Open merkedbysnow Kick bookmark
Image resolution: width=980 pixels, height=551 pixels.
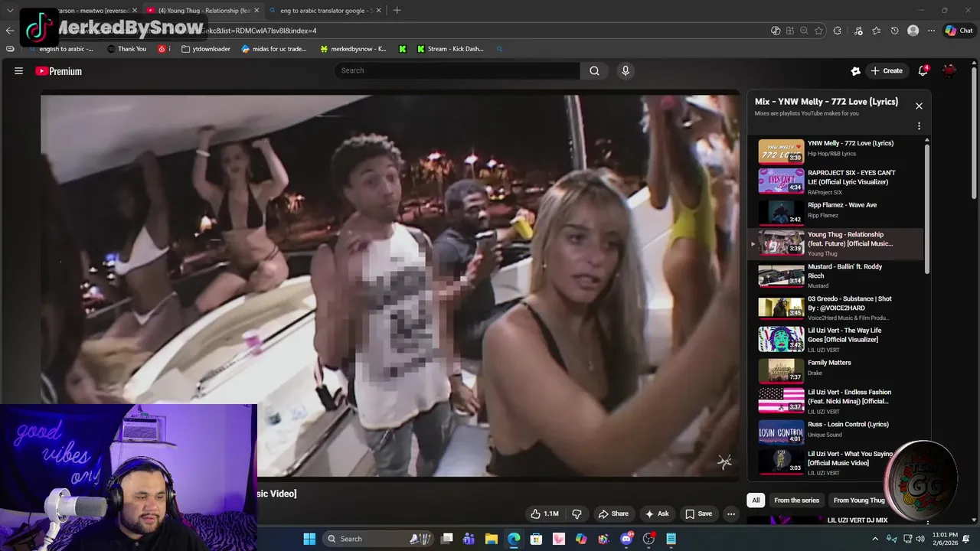pos(353,49)
